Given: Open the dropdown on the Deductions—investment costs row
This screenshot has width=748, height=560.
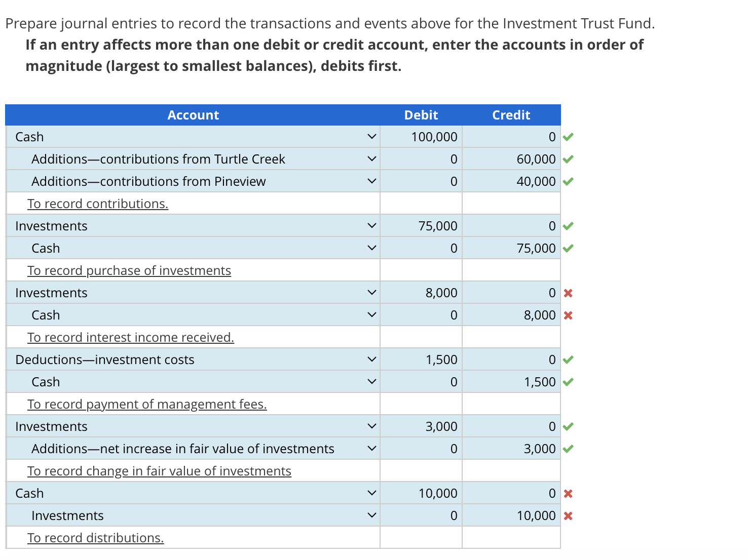Looking at the screenshot, I should (x=371, y=359).
